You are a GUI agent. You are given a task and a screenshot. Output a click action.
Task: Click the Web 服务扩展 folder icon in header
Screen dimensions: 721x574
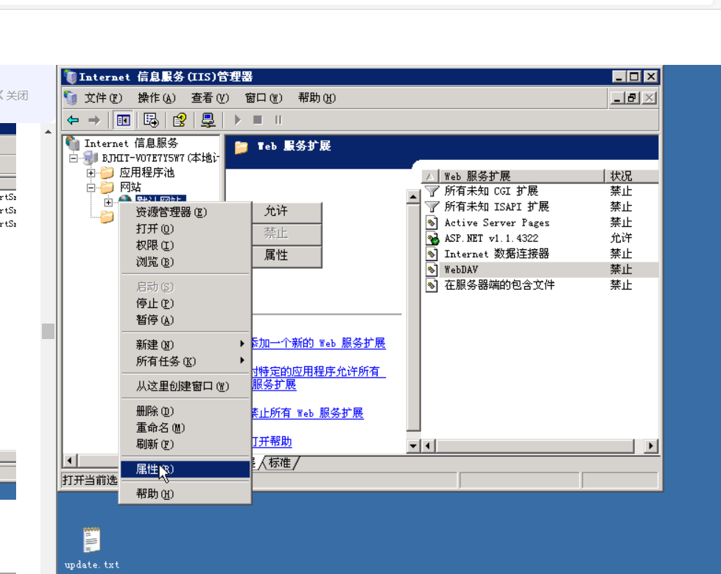(241, 147)
